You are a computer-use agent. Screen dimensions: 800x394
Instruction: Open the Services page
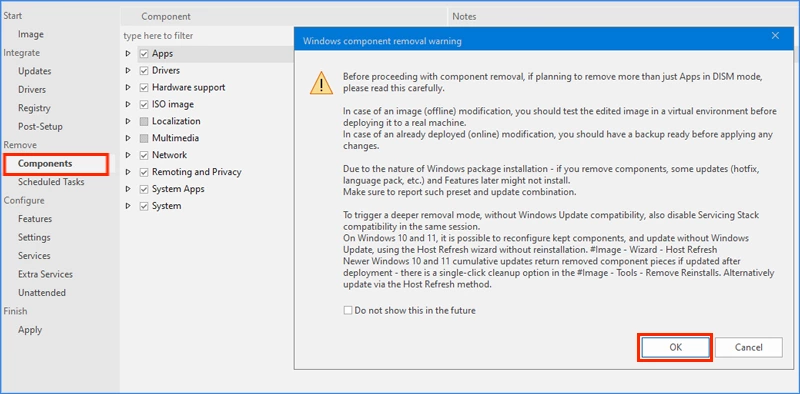pos(34,256)
